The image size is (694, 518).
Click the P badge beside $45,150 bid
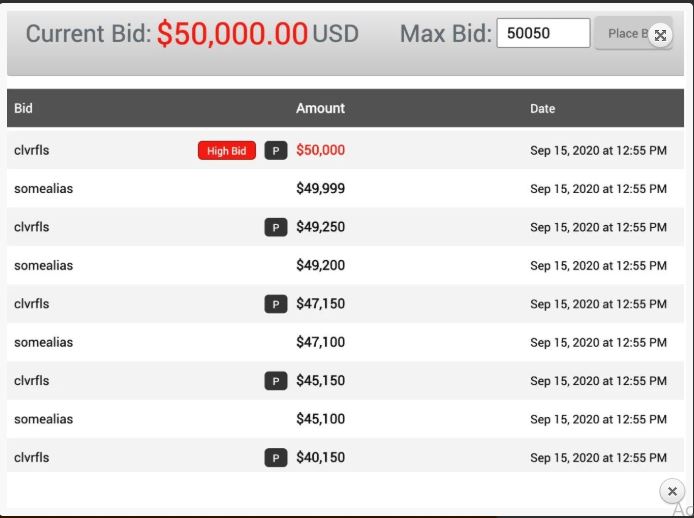[276, 381]
